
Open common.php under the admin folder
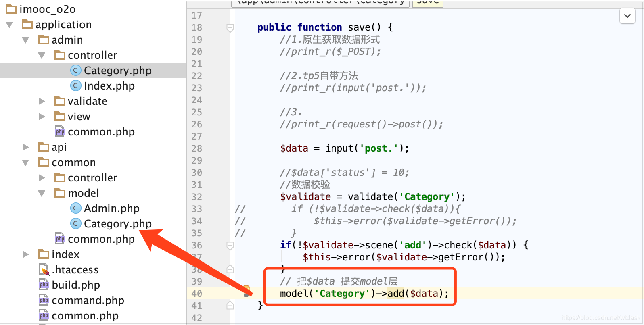point(101,131)
